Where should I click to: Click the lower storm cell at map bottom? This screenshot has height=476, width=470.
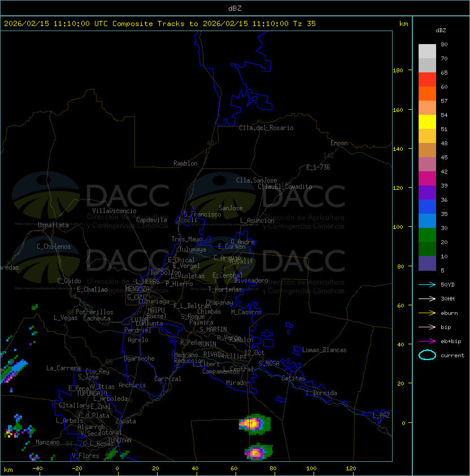(x=258, y=452)
